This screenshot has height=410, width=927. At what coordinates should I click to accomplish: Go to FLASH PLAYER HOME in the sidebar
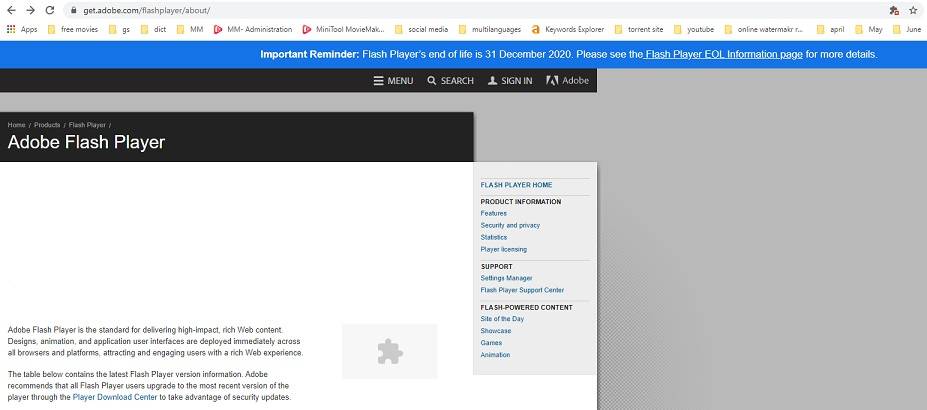tap(516, 185)
